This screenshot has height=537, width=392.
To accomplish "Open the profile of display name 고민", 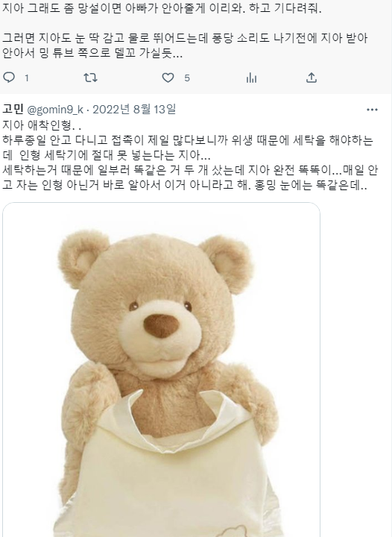I will click(x=13, y=109).
